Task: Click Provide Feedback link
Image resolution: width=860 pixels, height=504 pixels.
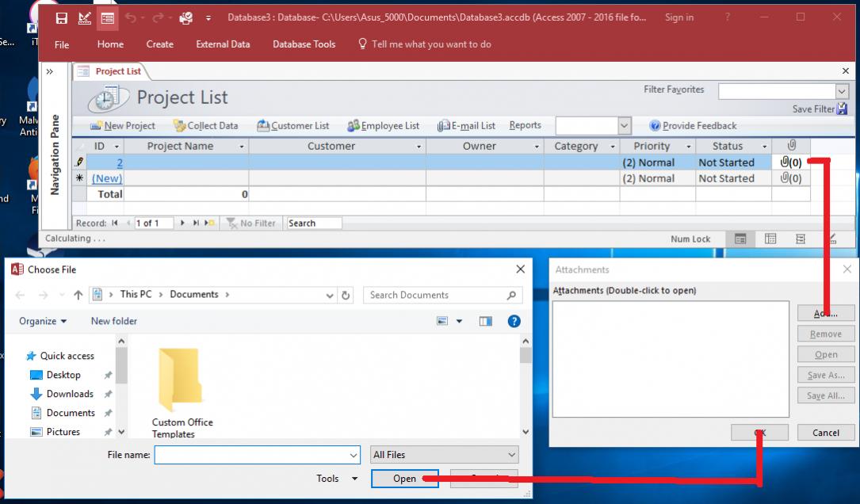Action: 694,125
